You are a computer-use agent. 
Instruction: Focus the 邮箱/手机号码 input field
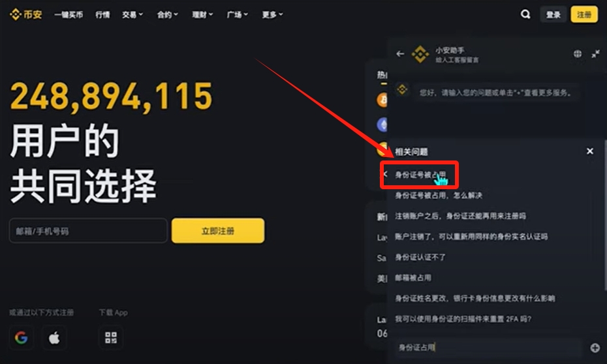pos(88,231)
